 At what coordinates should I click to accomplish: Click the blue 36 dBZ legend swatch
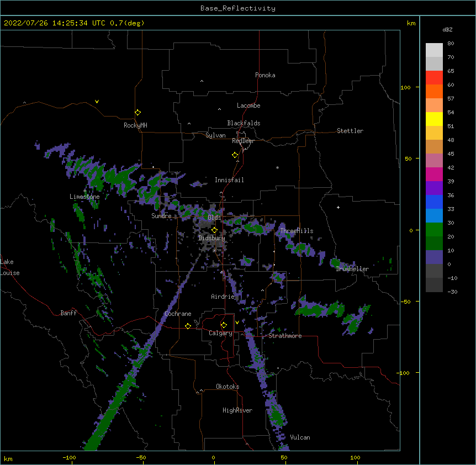click(x=434, y=202)
